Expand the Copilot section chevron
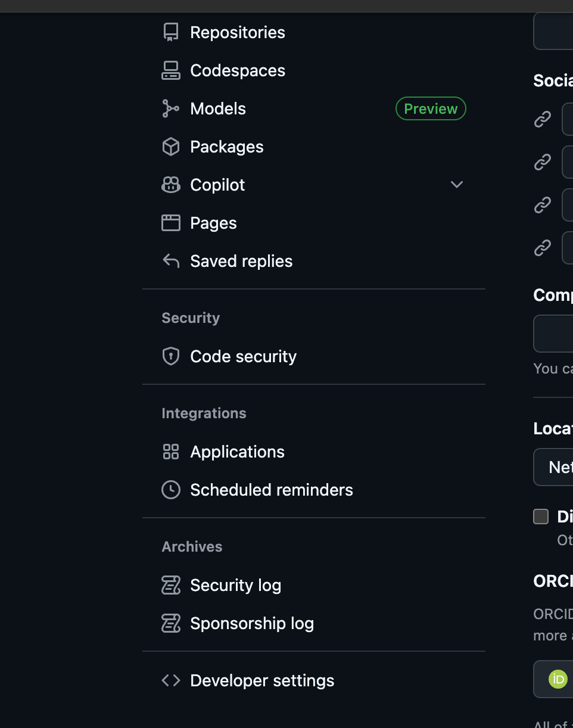This screenshot has width=573, height=728. tap(456, 185)
